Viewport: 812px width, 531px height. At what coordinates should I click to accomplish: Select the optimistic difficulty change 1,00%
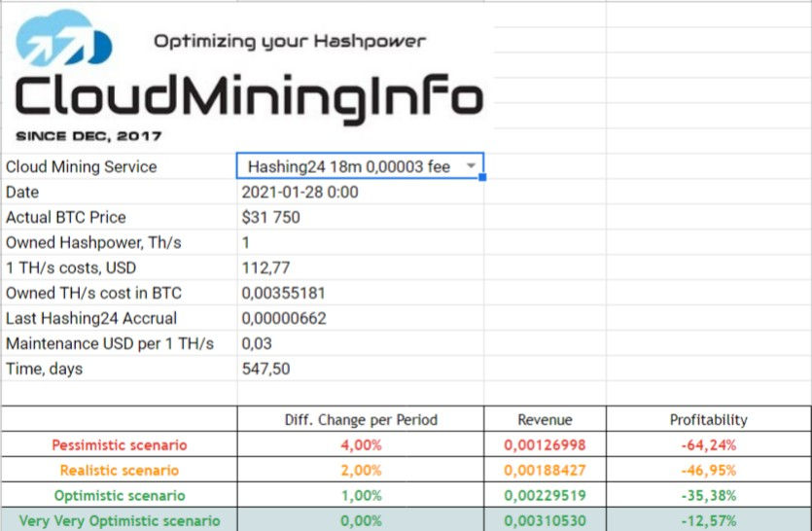pyautogui.click(x=361, y=496)
